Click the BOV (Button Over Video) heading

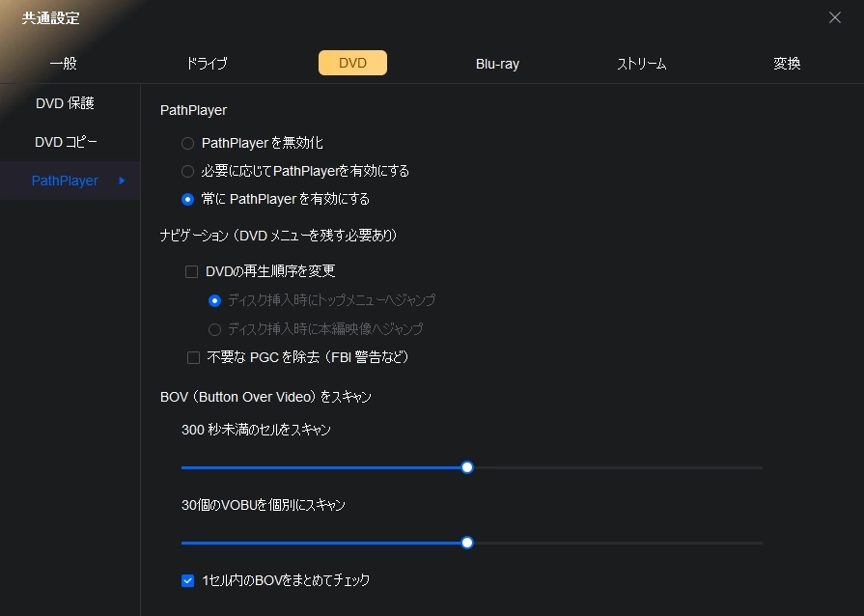tap(266, 397)
